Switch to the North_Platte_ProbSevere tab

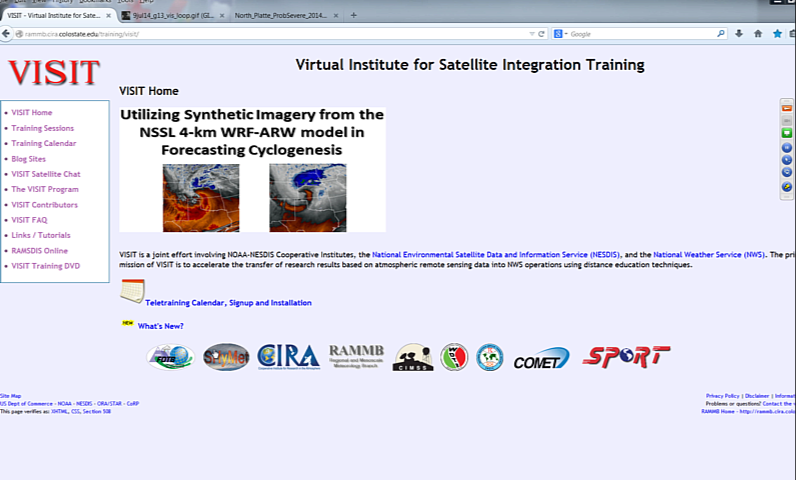click(282, 16)
